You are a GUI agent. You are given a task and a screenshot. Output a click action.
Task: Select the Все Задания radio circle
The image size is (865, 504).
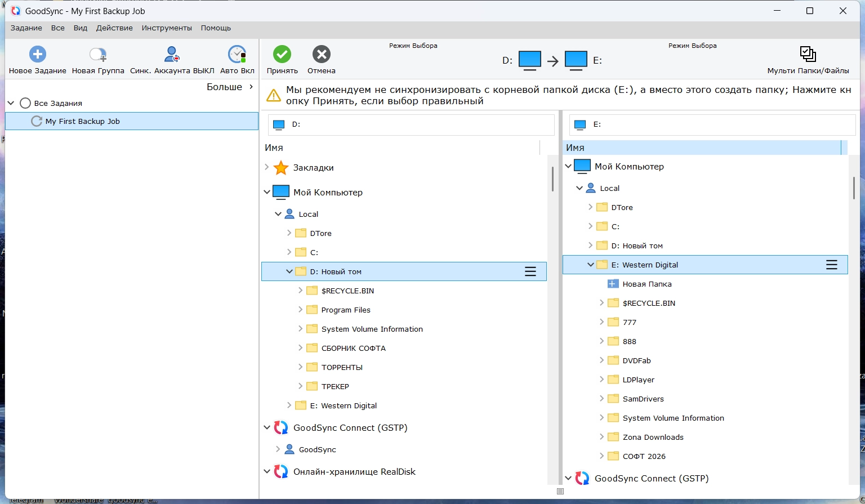(25, 103)
